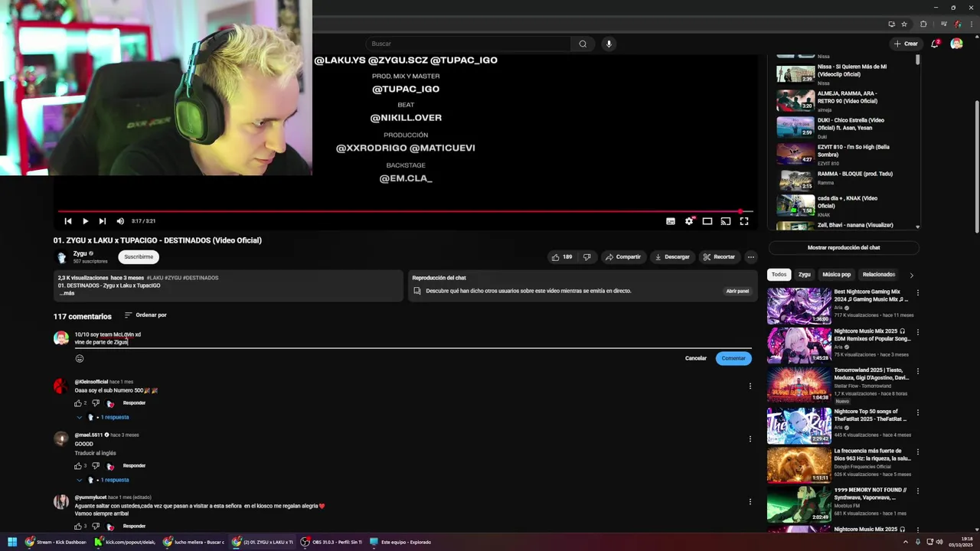
Task: Open options menu for the GOOOD comment
Action: point(750,439)
